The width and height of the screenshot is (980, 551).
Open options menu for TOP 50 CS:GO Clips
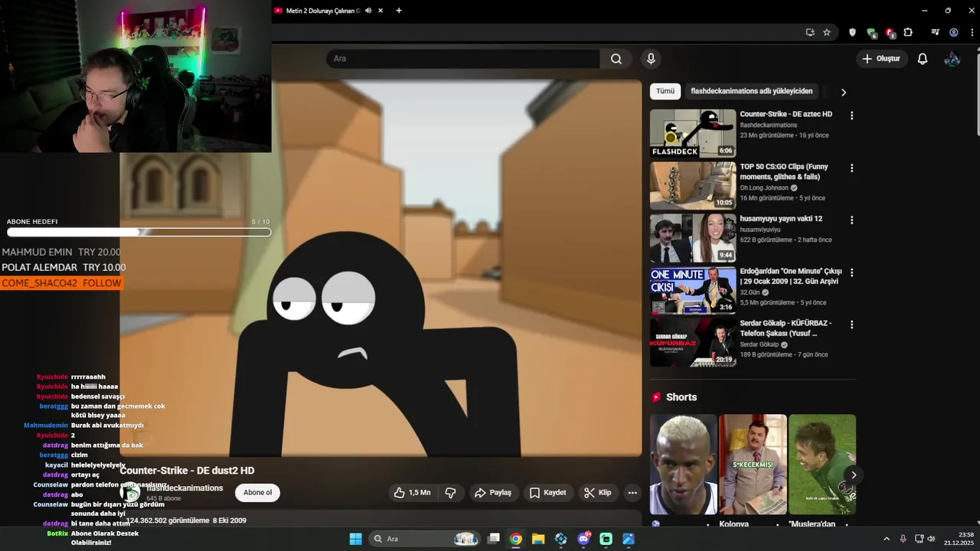(x=851, y=168)
